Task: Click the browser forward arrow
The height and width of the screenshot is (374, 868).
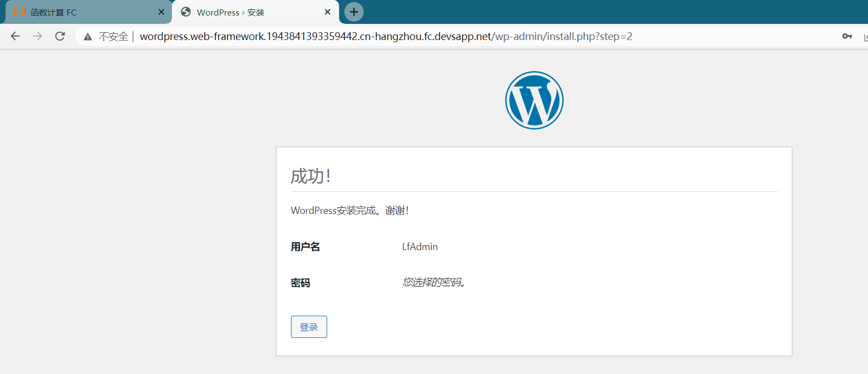Action: [37, 36]
